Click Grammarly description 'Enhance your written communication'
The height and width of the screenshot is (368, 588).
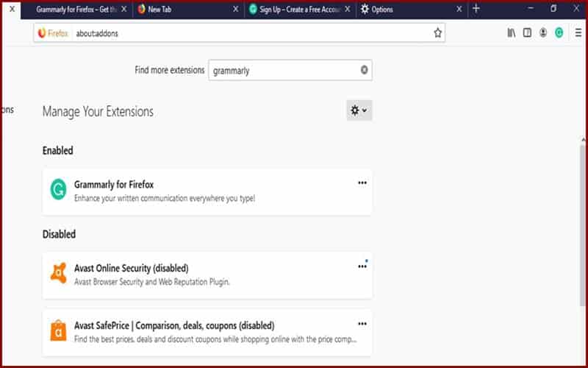pyautogui.click(x=165, y=198)
